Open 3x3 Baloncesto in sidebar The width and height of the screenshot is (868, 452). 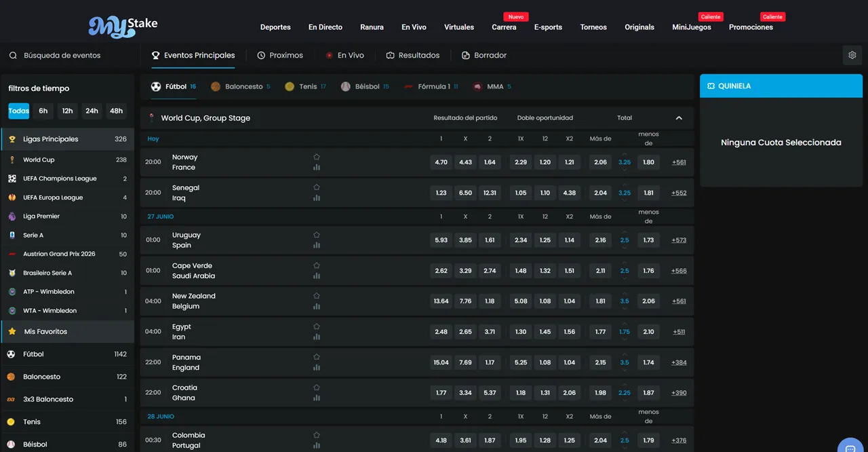[67, 399]
